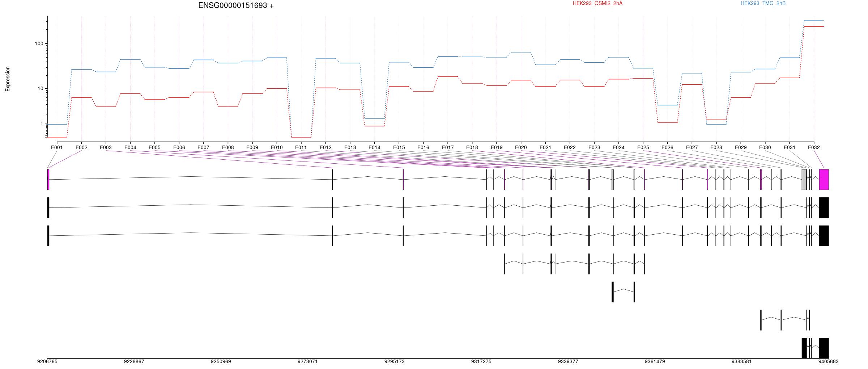Screen dimensions: 868x369
Task: Click exon label E024
Action: click(x=618, y=147)
